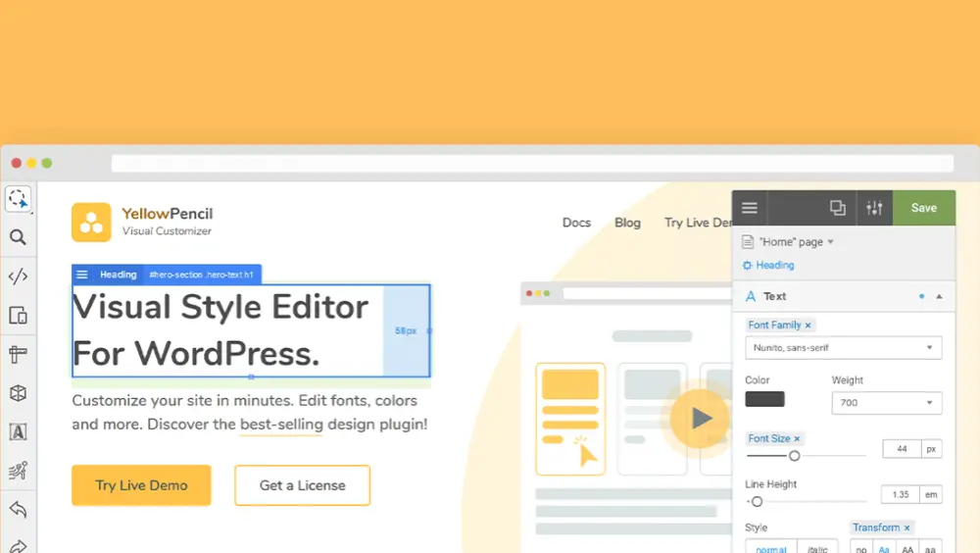Image resolution: width=980 pixels, height=553 pixels.
Task: Open the search tool in sidebar
Action: 18,237
